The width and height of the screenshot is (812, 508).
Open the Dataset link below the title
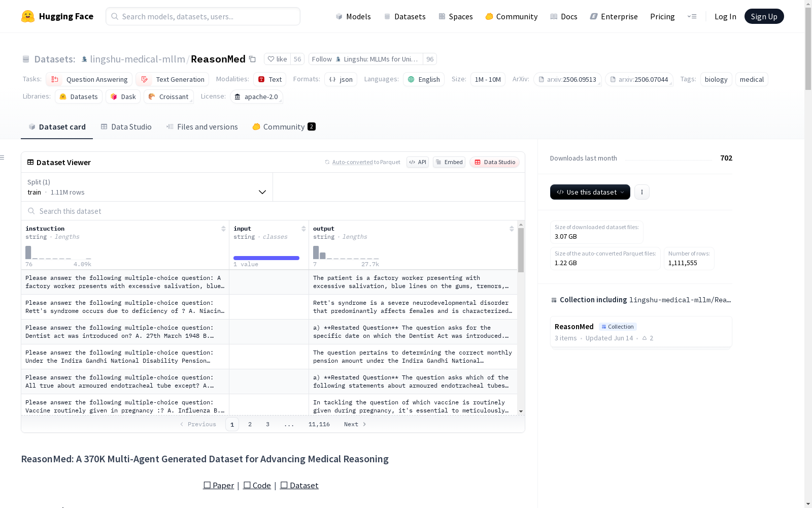pyautogui.click(x=299, y=485)
